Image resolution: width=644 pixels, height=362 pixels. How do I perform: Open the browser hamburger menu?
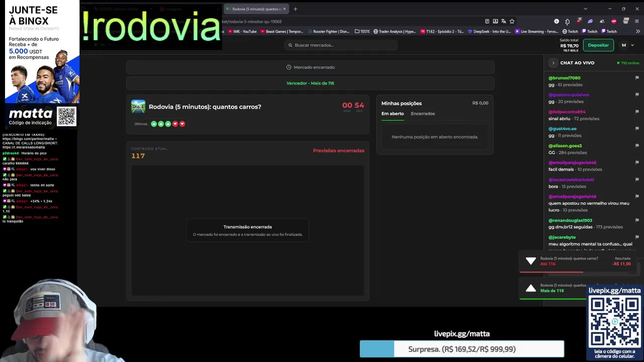click(637, 21)
